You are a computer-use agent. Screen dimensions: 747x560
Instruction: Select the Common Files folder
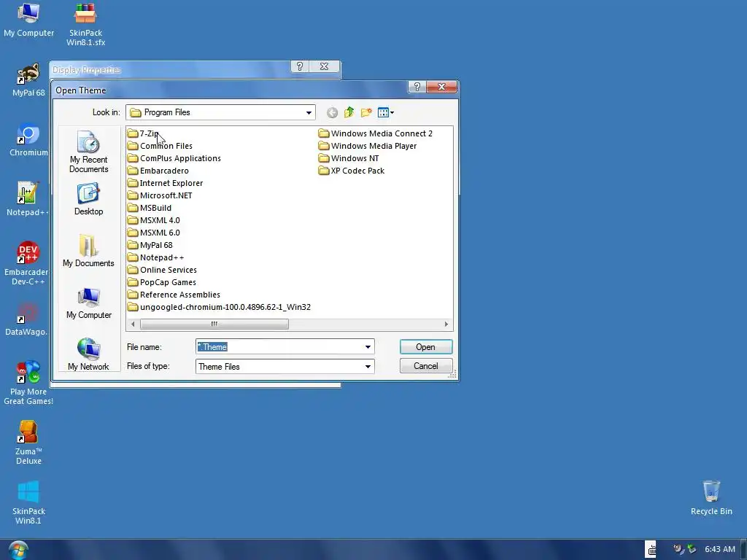[160, 146]
